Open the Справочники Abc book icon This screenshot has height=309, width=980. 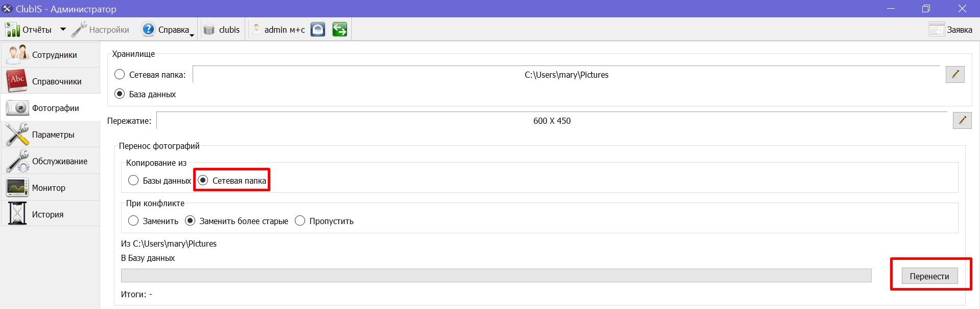coord(17,81)
